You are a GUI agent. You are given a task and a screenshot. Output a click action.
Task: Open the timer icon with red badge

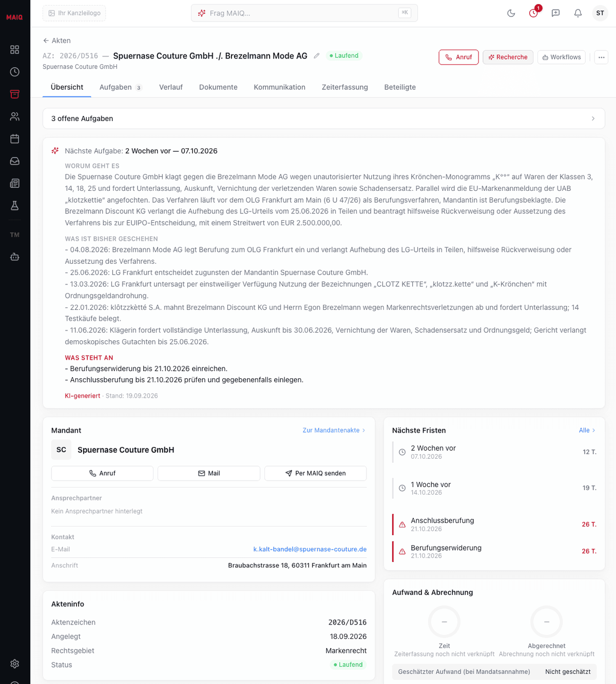[534, 13]
